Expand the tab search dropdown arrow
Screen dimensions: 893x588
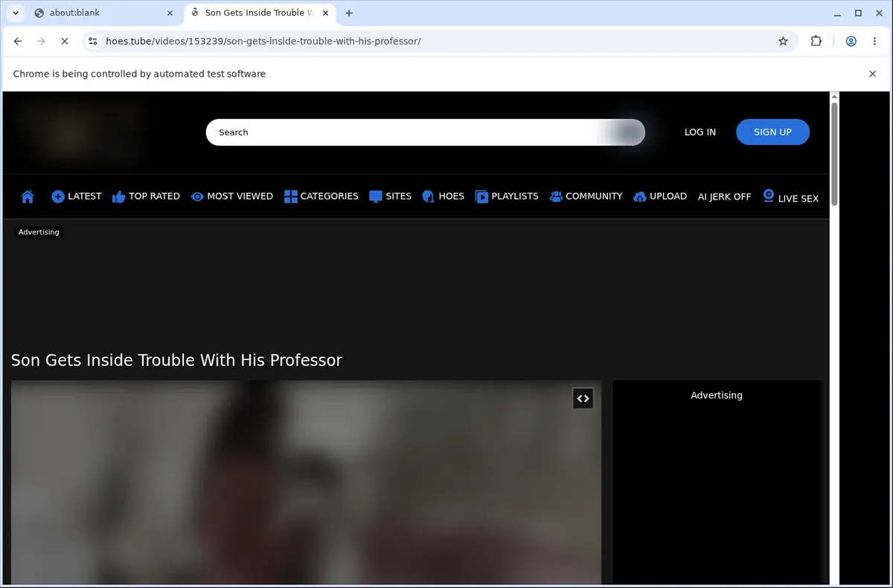pyautogui.click(x=16, y=13)
